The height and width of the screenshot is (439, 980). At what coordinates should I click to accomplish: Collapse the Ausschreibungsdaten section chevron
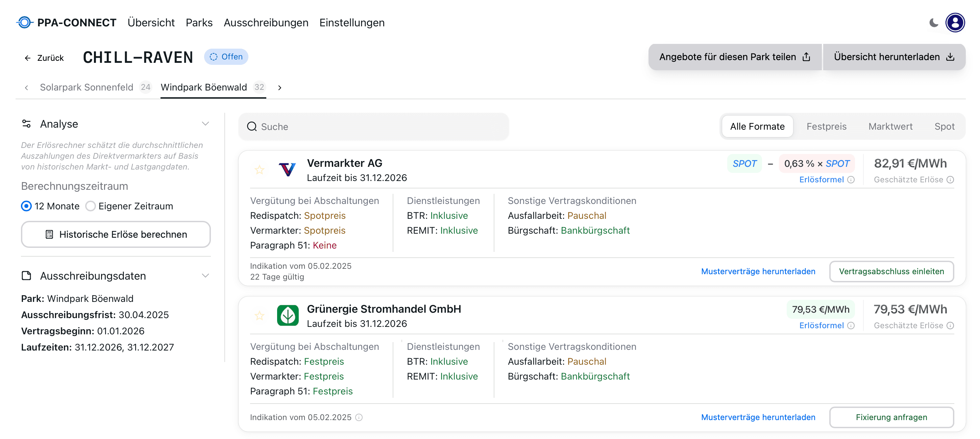[205, 276]
